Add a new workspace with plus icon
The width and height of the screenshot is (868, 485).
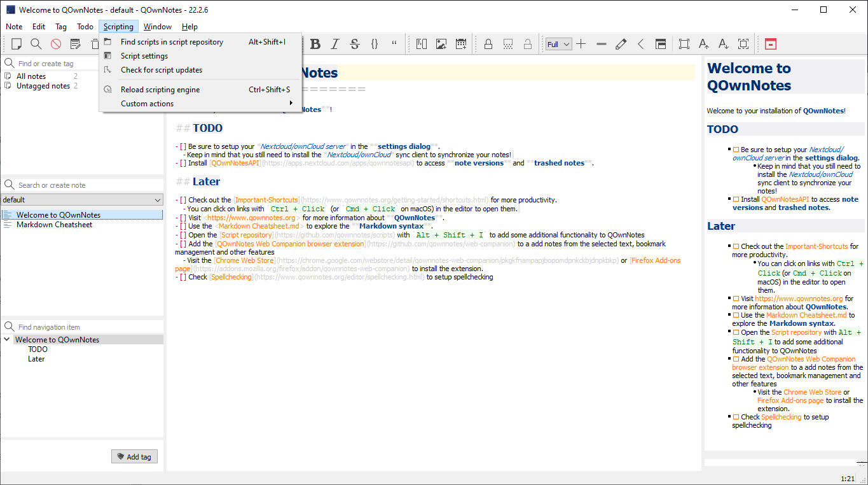point(581,44)
